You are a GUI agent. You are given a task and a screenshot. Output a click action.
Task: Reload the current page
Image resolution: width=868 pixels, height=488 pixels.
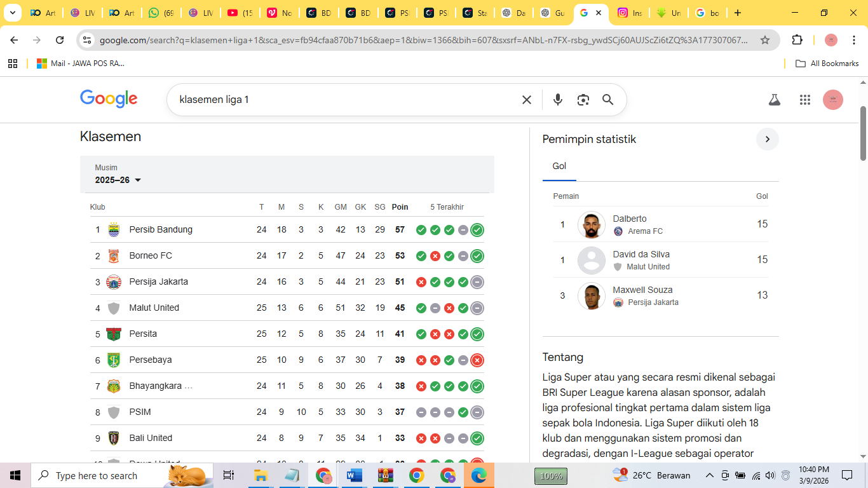pos(60,40)
